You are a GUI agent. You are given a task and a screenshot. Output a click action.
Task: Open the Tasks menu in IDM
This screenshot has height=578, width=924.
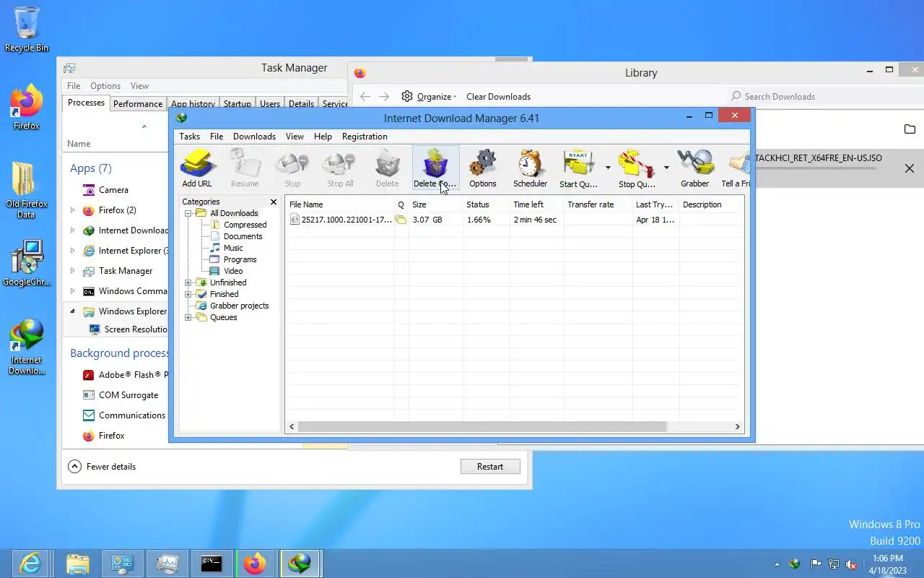click(189, 137)
